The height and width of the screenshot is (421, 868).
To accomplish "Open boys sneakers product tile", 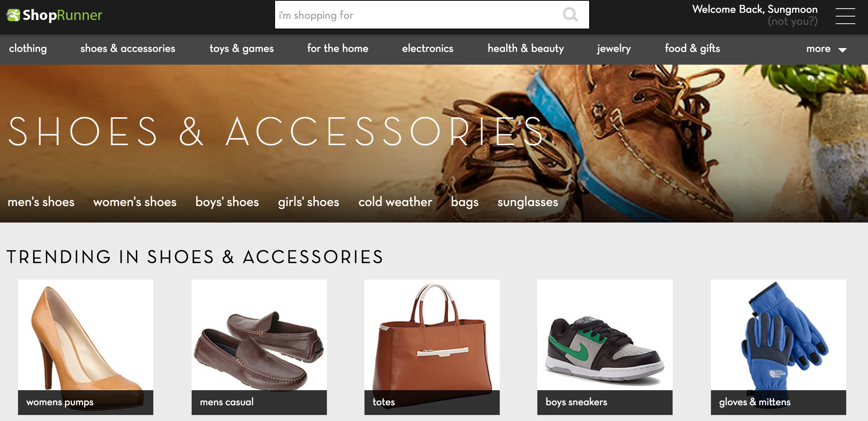I will (x=605, y=347).
